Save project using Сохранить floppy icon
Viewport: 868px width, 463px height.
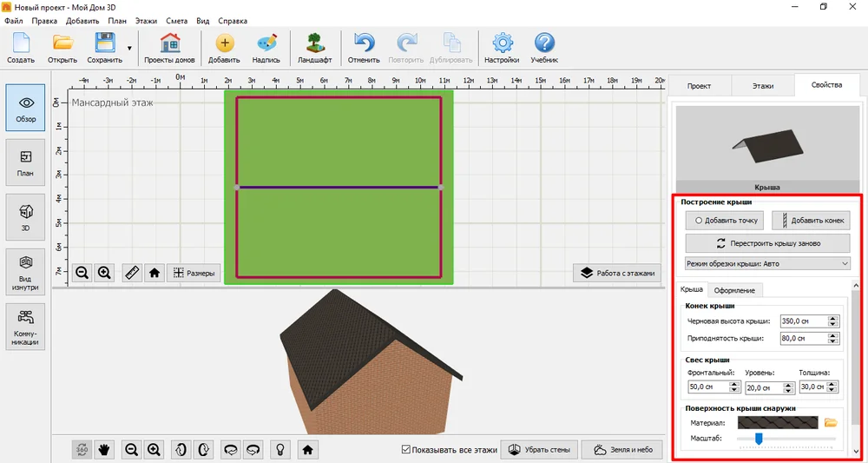(x=105, y=48)
